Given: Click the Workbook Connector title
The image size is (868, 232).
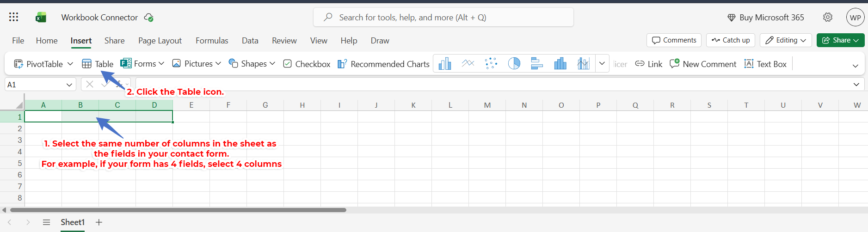Looking at the screenshot, I should click(x=99, y=18).
